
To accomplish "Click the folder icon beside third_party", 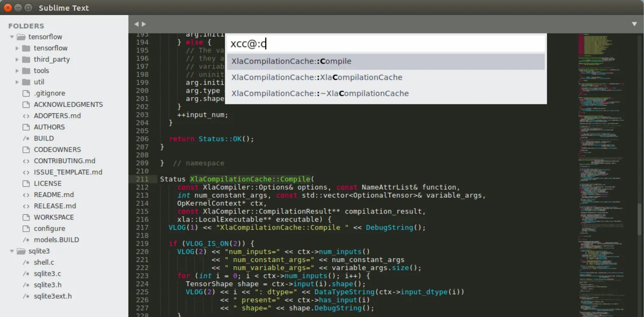I will [x=26, y=59].
